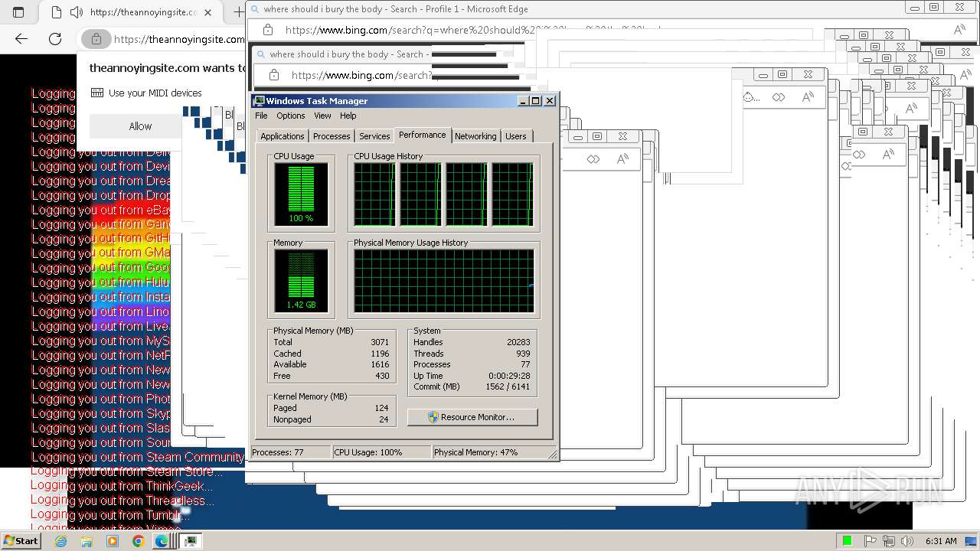Click 'Logging you out from Steam Community' text
Screen dimensions: 980x551
(138, 457)
